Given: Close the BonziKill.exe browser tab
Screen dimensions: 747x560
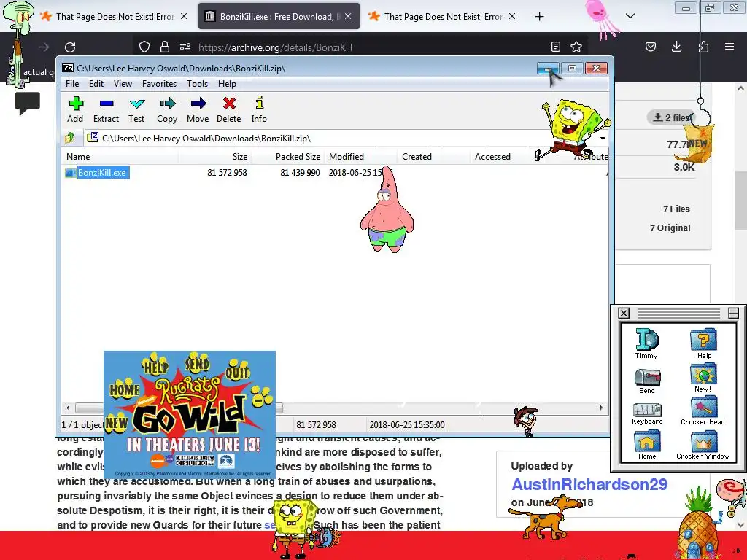Looking at the screenshot, I should click(348, 16).
